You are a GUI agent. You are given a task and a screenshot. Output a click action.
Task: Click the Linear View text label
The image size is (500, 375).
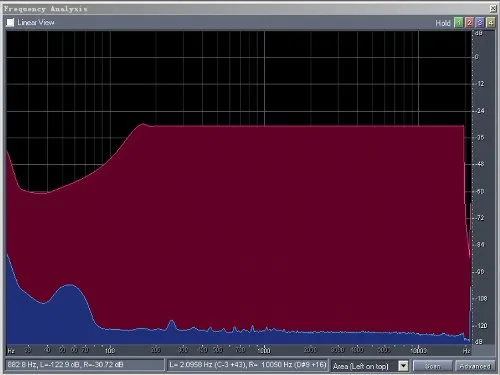pyautogui.click(x=36, y=22)
